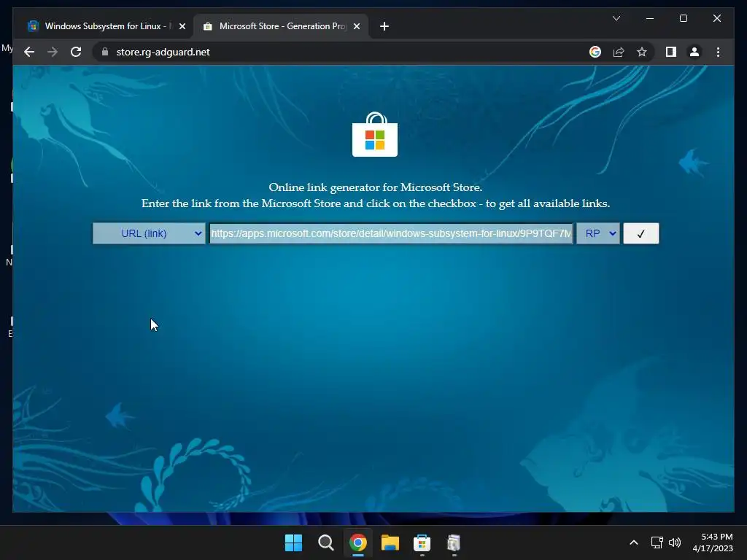Click the Microsoft Store bag logo

(x=375, y=134)
